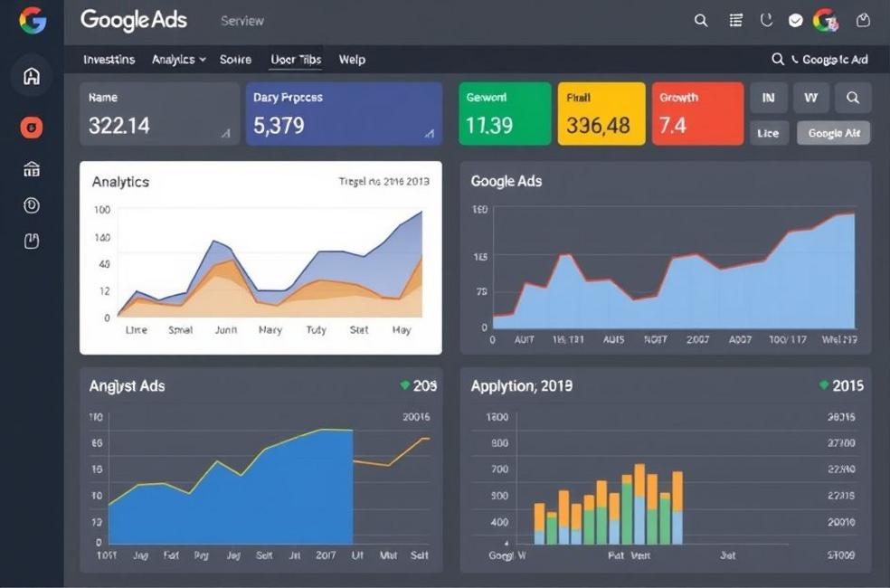
Task: Expand the Analytics dropdown menu
Action: click(178, 60)
